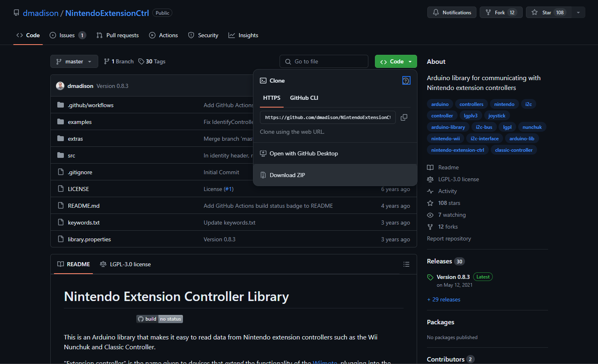Open the Pull requests tab
This screenshot has height=364, width=598.
(x=117, y=35)
